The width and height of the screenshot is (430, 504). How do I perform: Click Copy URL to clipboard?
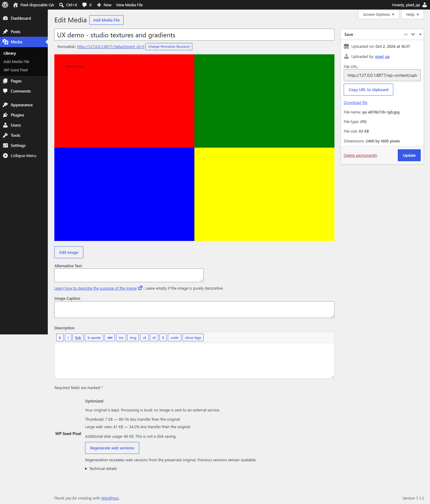tap(368, 90)
